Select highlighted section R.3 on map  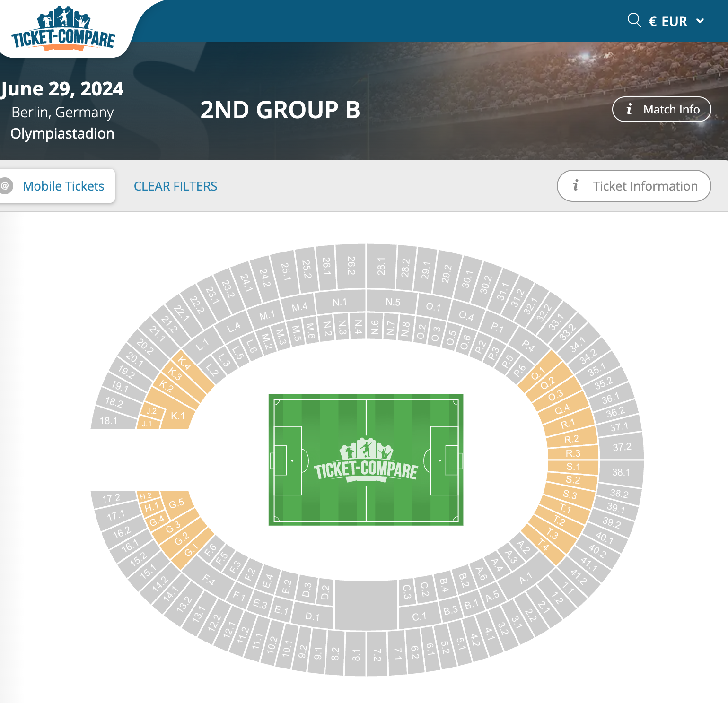(573, 453)
